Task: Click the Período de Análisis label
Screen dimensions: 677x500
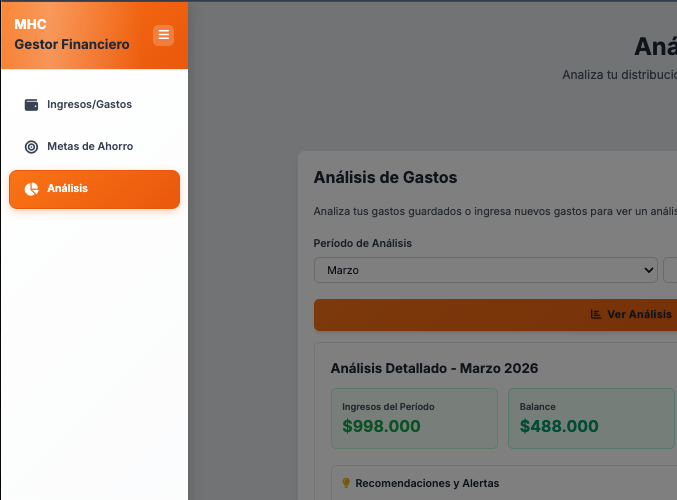Action: point(363,243)
